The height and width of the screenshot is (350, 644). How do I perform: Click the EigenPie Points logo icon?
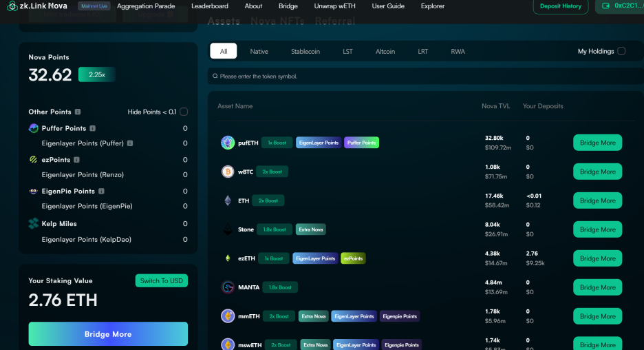click(x=33, y=192)
